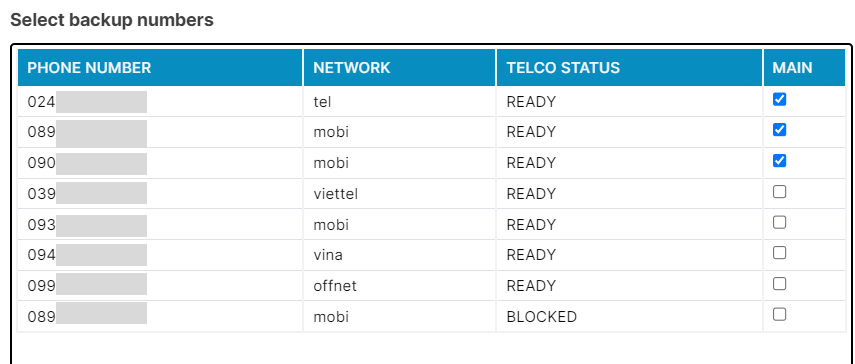Check Main checkbox for 099 offnet number
Image resolution: width=855 pixels, height=364 pixels.
(779, 284)
